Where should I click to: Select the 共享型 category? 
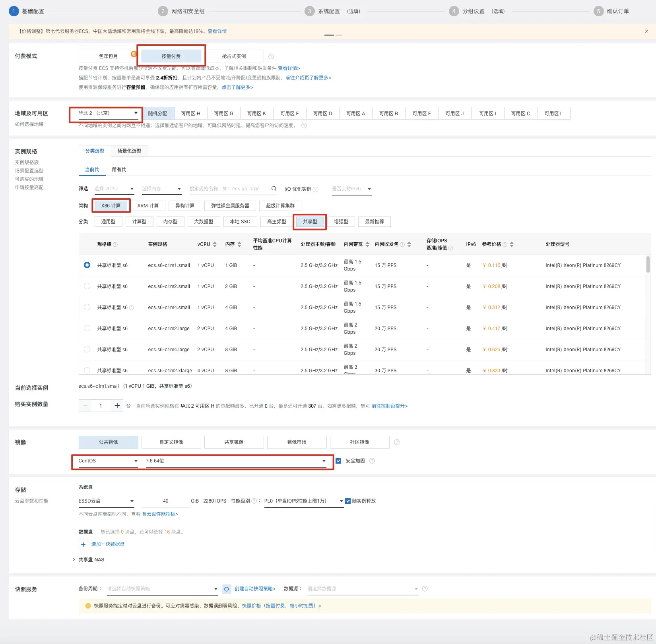(x=310, y=222)
